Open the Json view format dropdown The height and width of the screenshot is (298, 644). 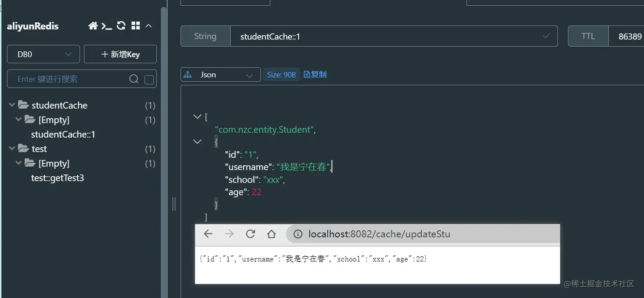[x=221, y=75]
